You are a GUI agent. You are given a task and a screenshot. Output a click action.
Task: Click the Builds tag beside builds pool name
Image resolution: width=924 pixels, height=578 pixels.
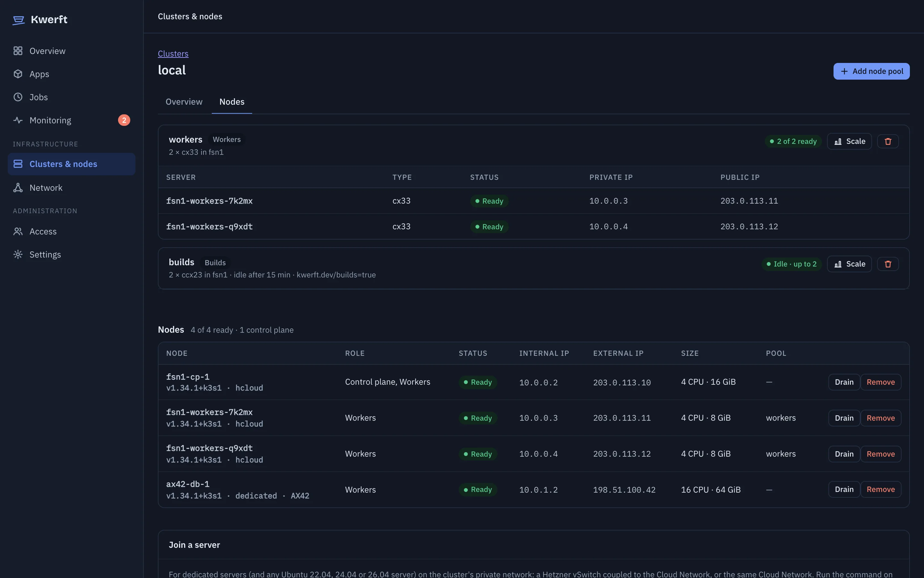tap(215, 263)
